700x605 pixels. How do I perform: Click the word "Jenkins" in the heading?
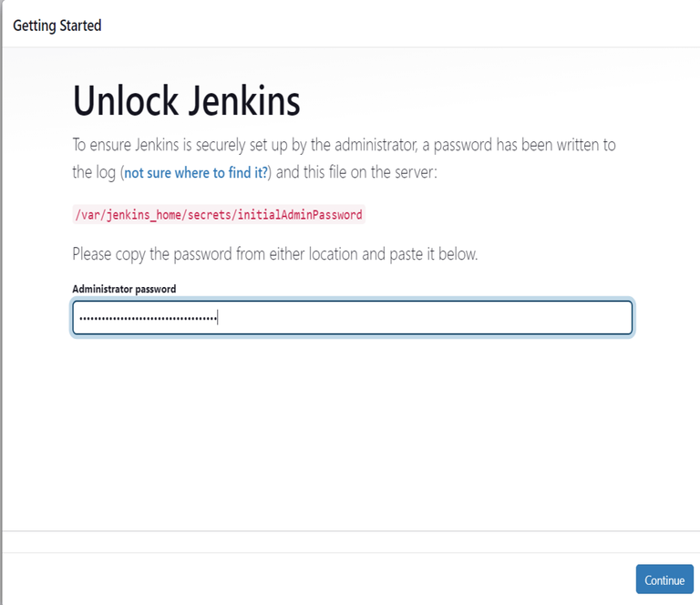click(242, 101)
